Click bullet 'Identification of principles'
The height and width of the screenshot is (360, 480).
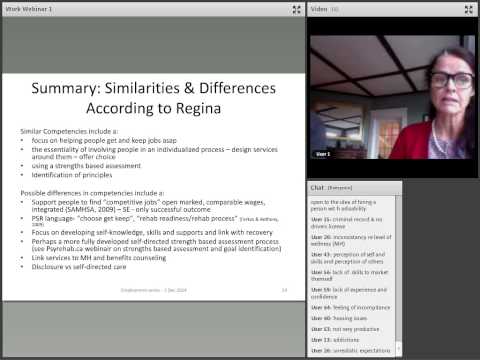pyautogui.click(x=72, y=175)
